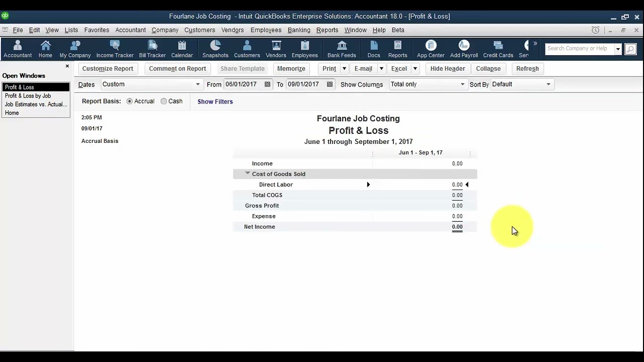Image resolution: width=644 pixels, height=362 pixels.
Task: Open the To date calendar picker
Action: (330, 84)
